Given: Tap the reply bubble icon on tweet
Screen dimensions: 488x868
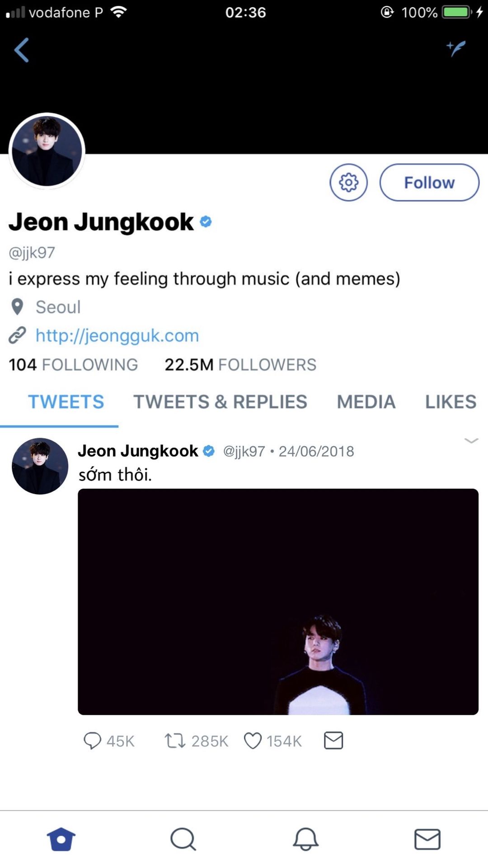Looking at the screenshot, I should coord(93,741).
